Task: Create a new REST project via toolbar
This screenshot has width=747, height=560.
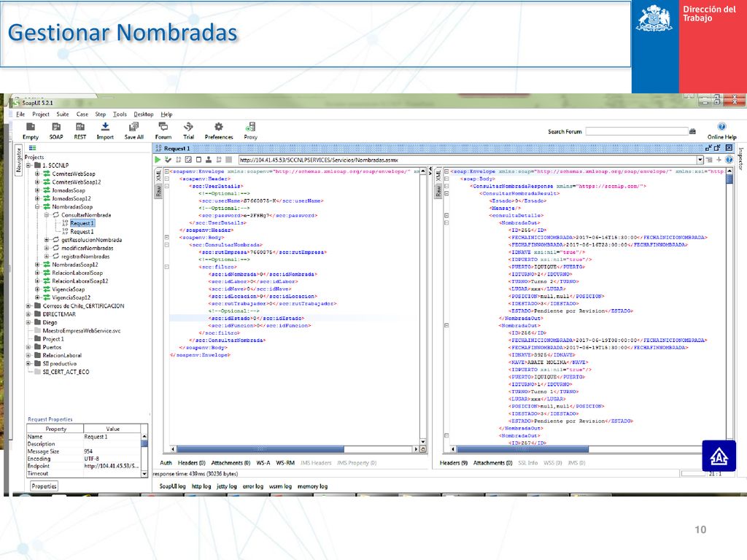Action: coord(80,127)
